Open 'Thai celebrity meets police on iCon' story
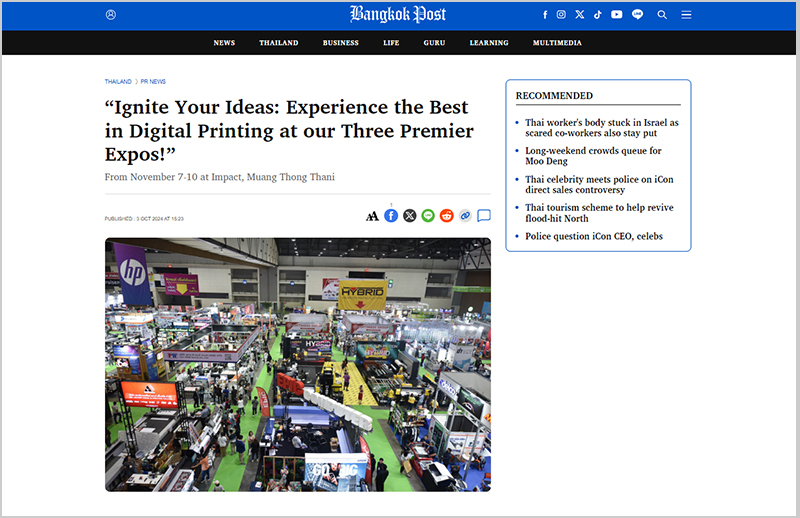This screenshot has height=518, width=800. pos(599,184)
